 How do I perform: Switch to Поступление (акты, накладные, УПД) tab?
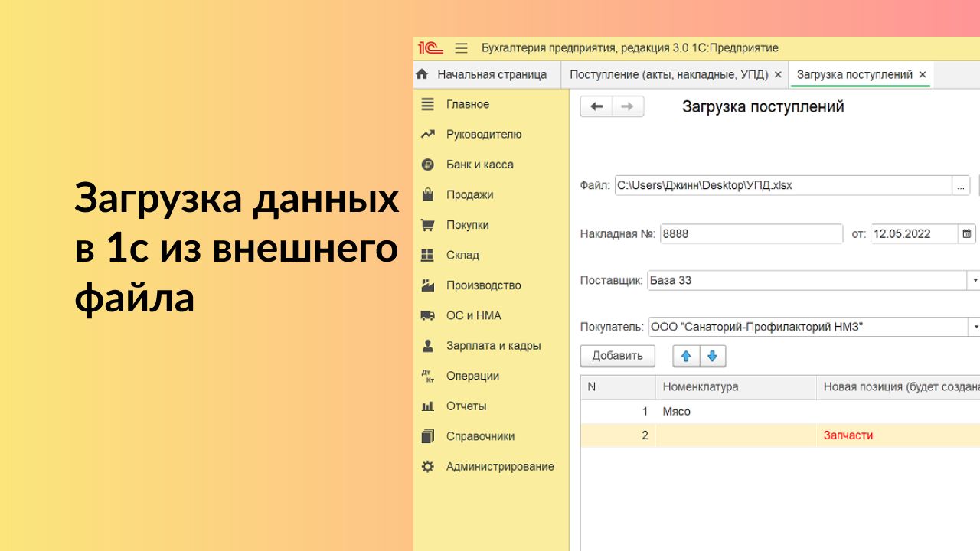[x=674, y=75]
